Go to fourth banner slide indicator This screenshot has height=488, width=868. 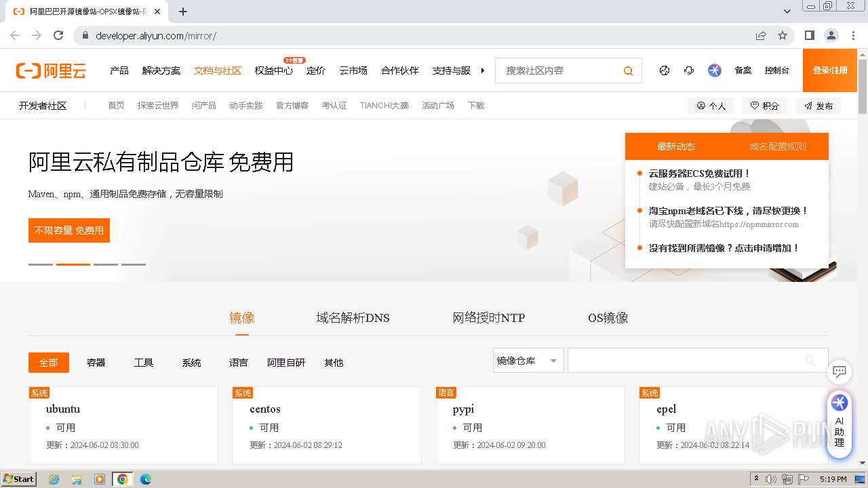tap(134, 264)
